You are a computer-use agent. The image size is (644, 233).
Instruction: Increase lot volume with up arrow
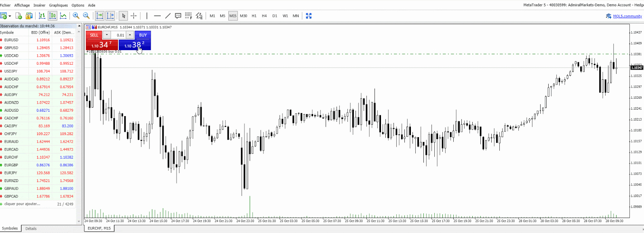pyautogui.click(x=130, y=35)
